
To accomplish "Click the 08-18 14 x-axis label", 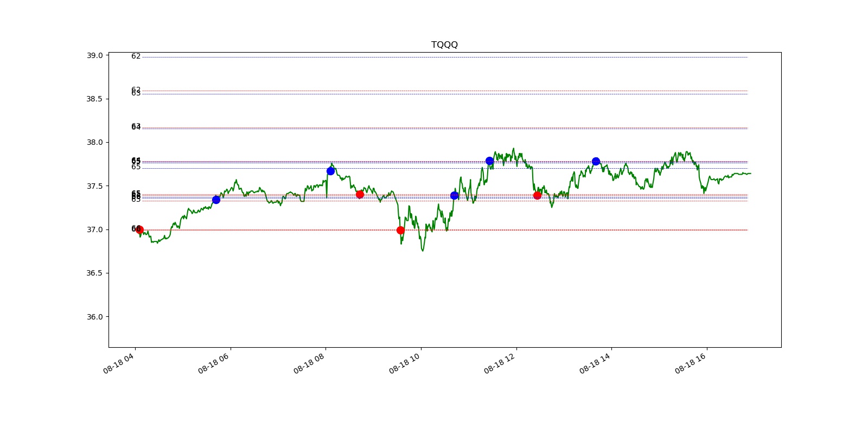I will (595, 363).
